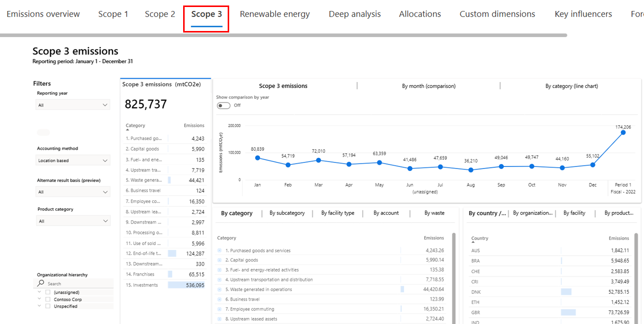644x324 pixels.
Task: Collapse the Contoso Corp tree node
Action: (x=39, y=299)
